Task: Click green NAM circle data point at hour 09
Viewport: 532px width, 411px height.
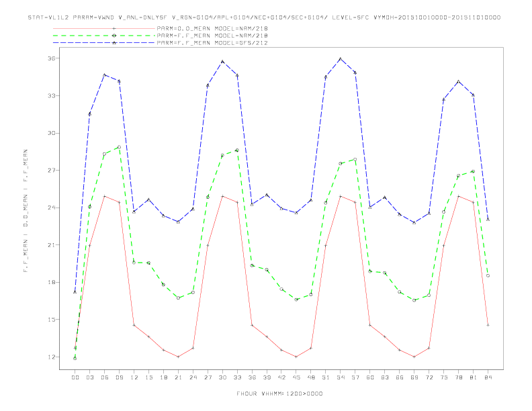Action: [x=119, y=147]
